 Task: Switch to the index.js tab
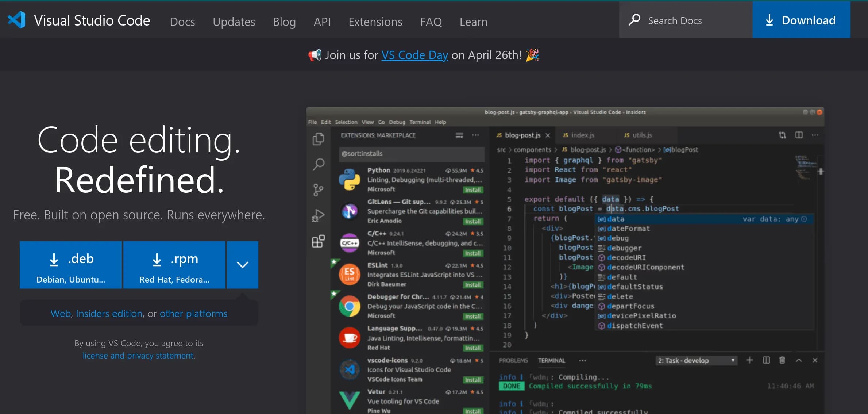(x=583, y=135)
